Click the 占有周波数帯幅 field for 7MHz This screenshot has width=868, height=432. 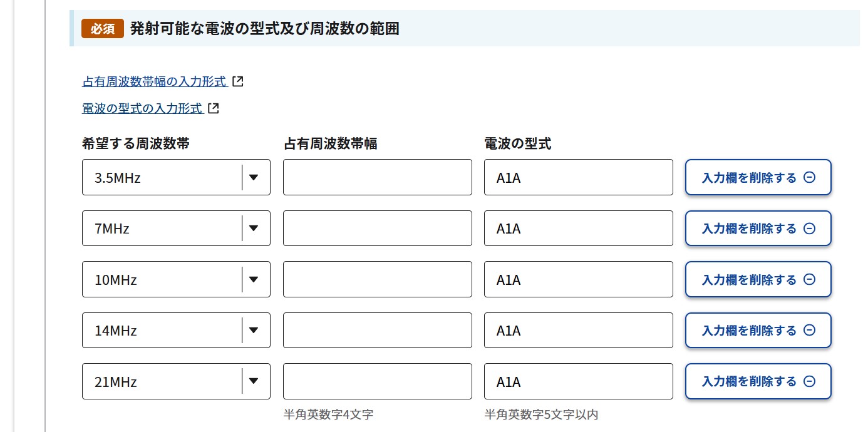point(377,229)
